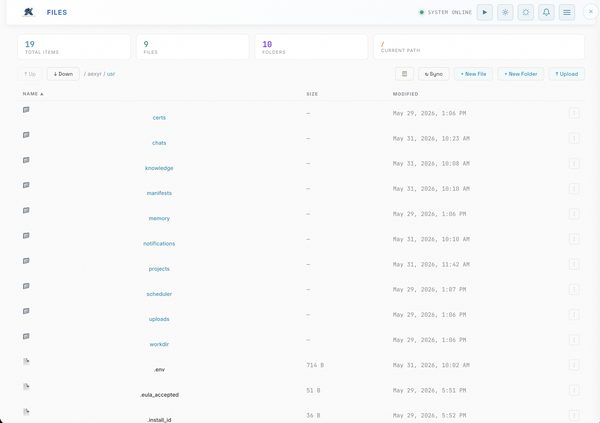
Task: Click the 714 B size value
Action: pos(315,365)
